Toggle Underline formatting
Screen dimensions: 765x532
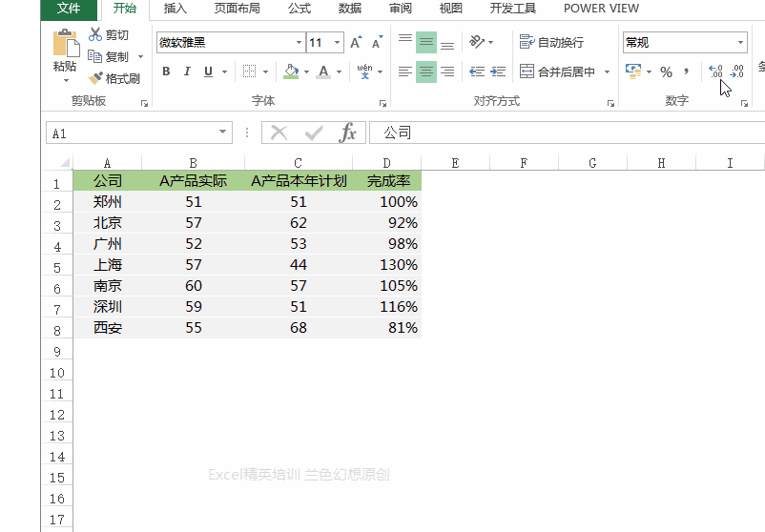click(208, 72)
